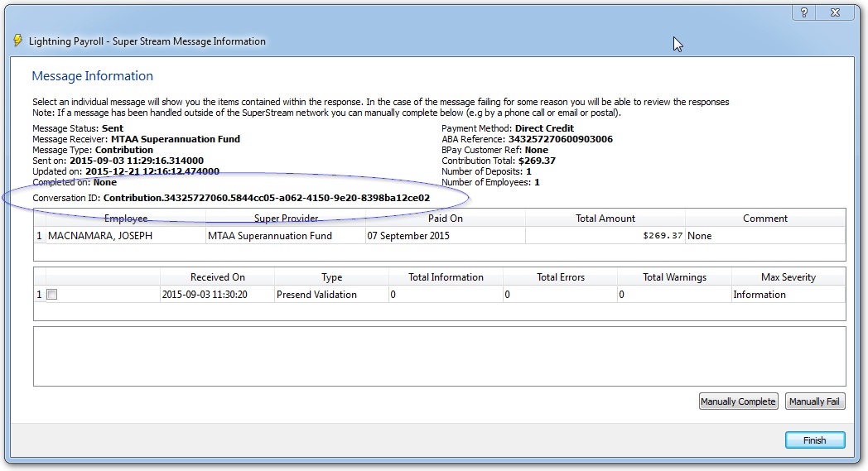Viewport: 868px width, 471px height.
Task: Click the Updated on timestamp text
Action: (x=126, y=171)
